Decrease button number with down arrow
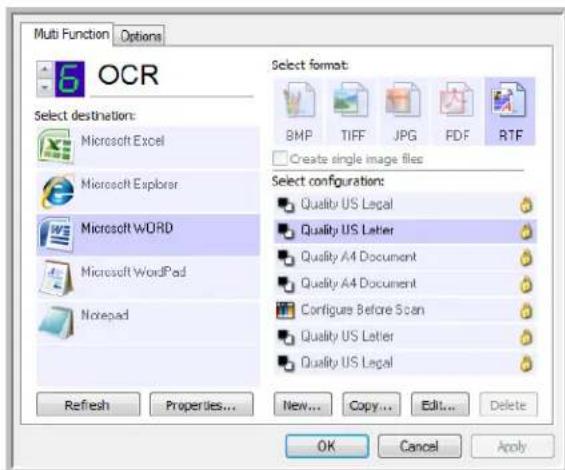This screenshot has height=470, width=565. pyautogui.click(x=45, y=88)
